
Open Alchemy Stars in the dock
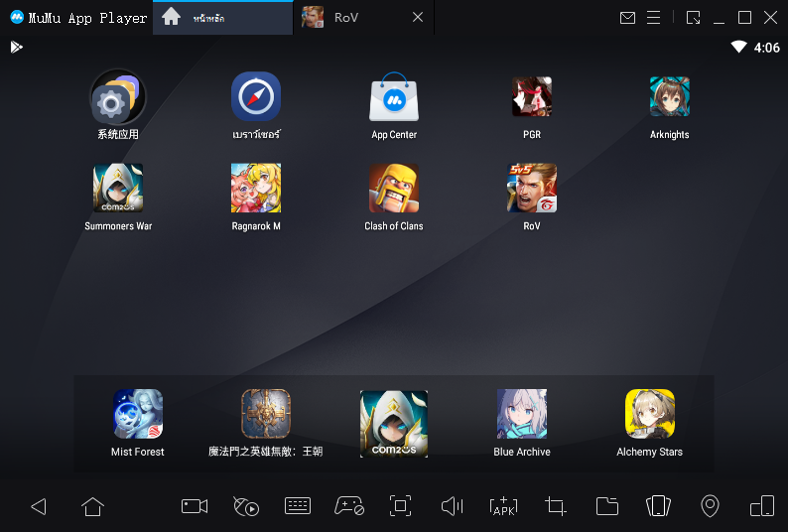(x=649, y=414)
